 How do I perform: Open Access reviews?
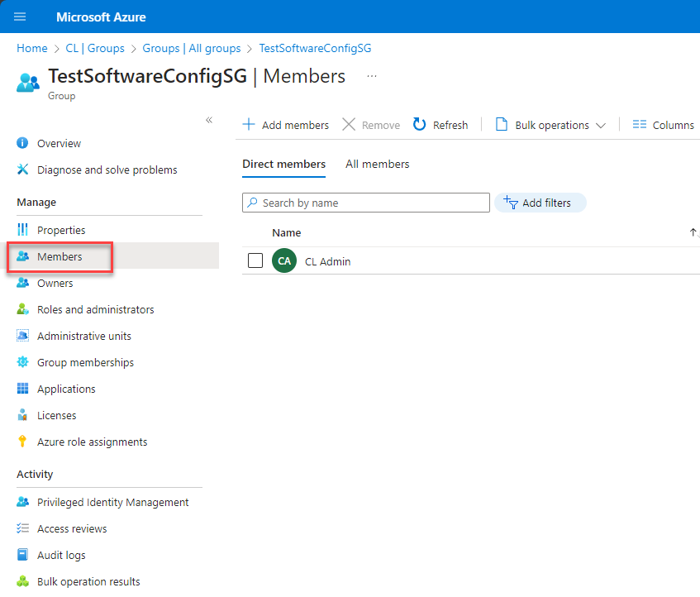tap(73, 528)
